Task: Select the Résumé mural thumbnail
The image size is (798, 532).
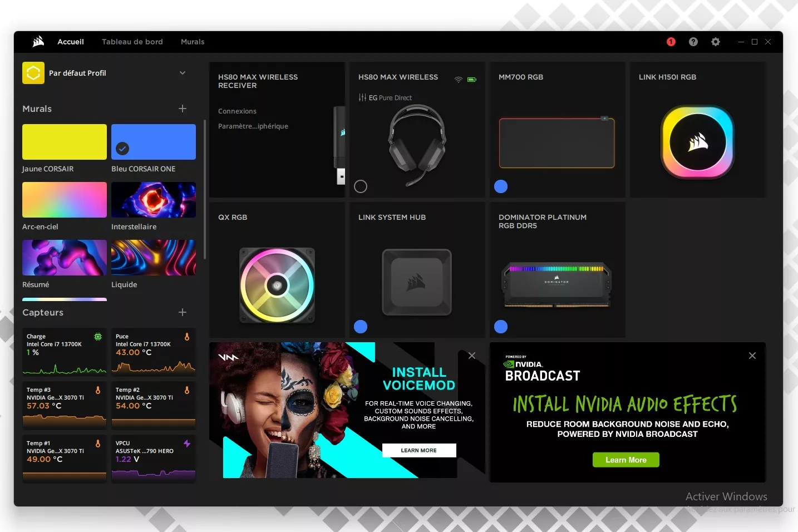Action: click(65, 258)
